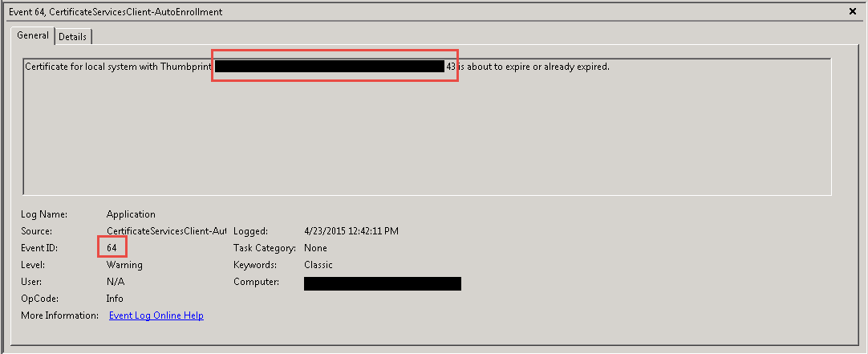Viewport: 868px width, 354px height.
Task: Open the Event Log Online Help link
Action: point(156,315)
